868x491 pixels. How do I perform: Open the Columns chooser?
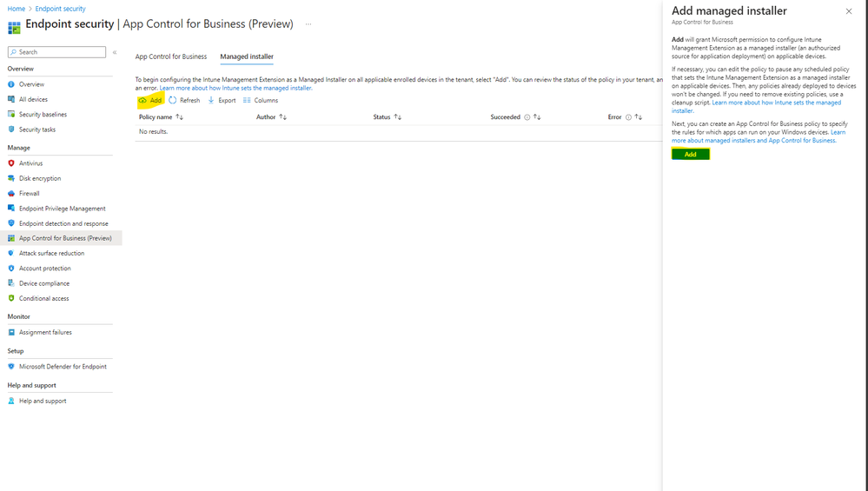pos(260,100)
